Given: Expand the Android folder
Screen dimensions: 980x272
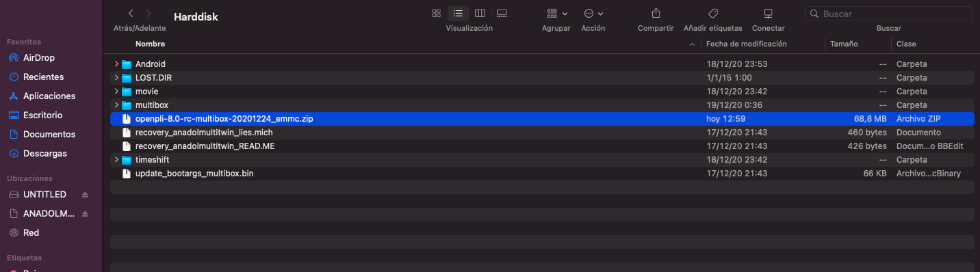Looking at the screenshot, I should pos(116,64).
